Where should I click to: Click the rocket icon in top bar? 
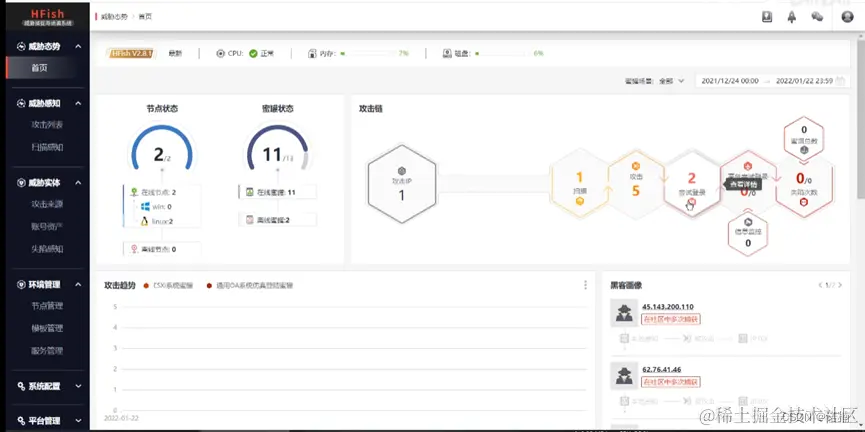(792, 17)
